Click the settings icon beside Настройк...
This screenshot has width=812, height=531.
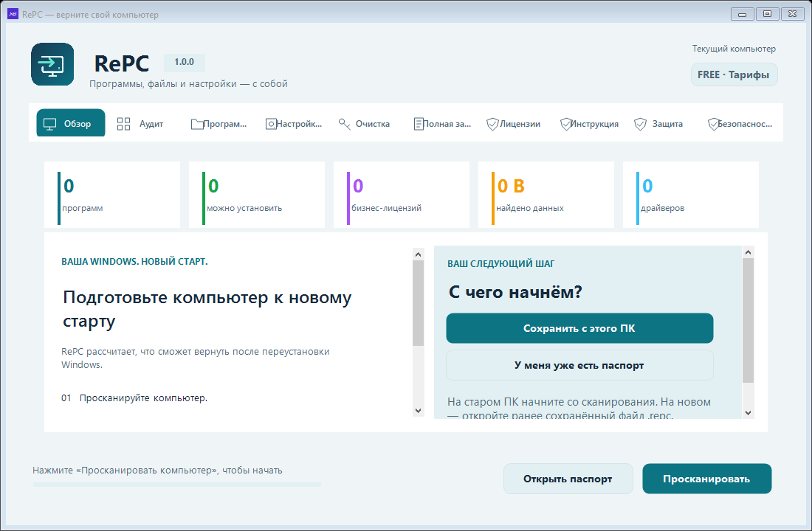271,124
